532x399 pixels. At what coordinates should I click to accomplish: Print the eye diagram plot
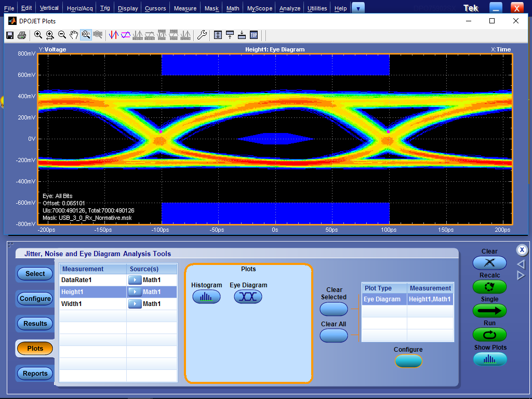tap(22, 35)
